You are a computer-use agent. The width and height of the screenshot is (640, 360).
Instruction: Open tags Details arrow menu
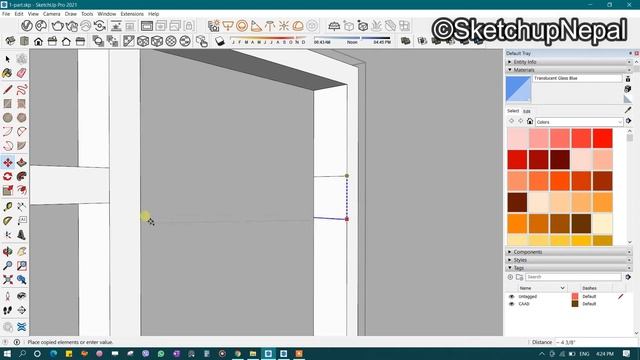coord(628,277)
